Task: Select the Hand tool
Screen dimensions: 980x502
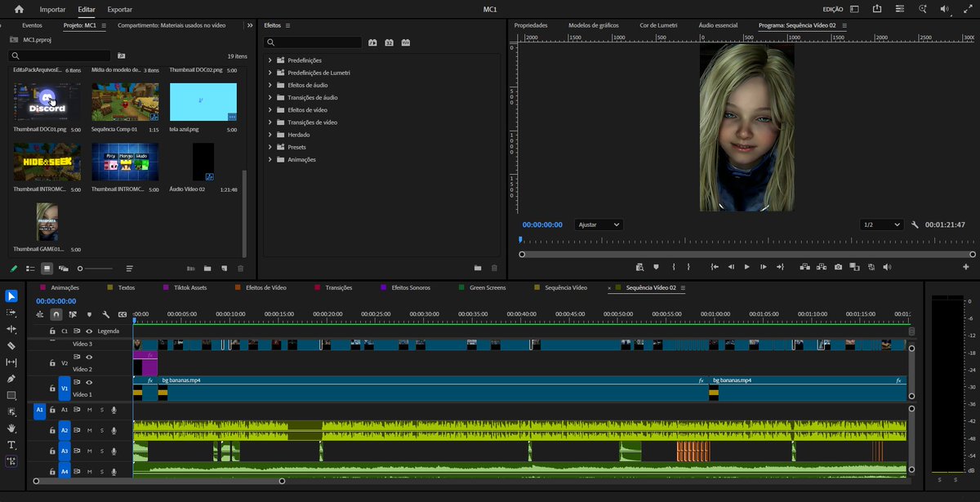Action: click(x=11, y=428)
